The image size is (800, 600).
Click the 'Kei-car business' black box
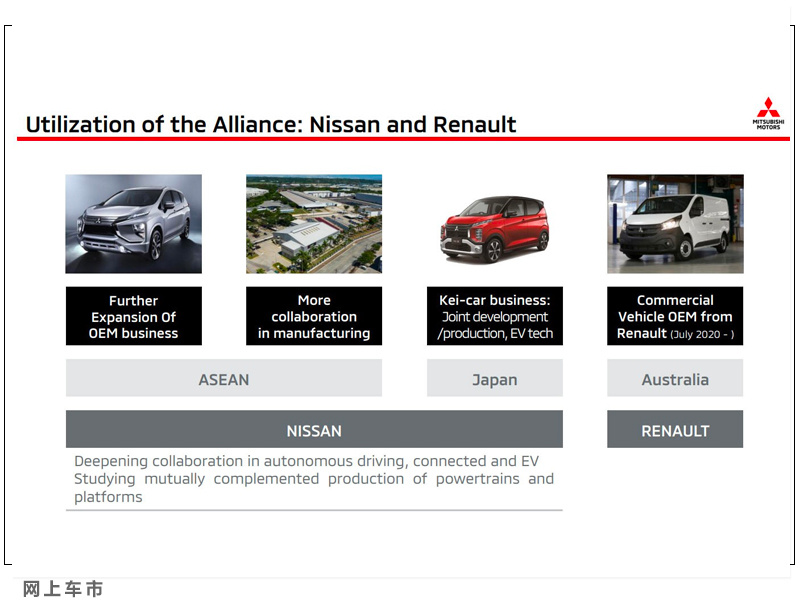tap(494, 316)
